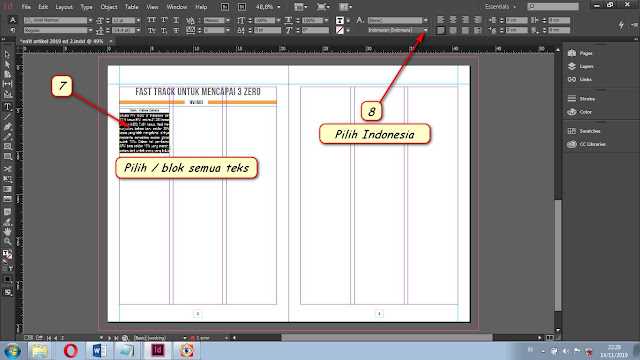Select the Pen tool
640x360 pixels.
[x=7, y=127]
